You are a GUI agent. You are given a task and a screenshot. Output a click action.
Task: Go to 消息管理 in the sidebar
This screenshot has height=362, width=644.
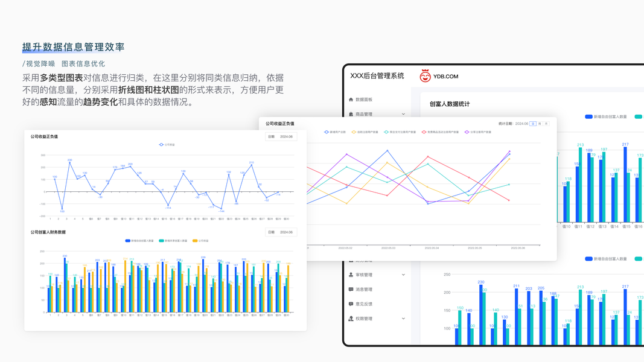tap(364, 290)
